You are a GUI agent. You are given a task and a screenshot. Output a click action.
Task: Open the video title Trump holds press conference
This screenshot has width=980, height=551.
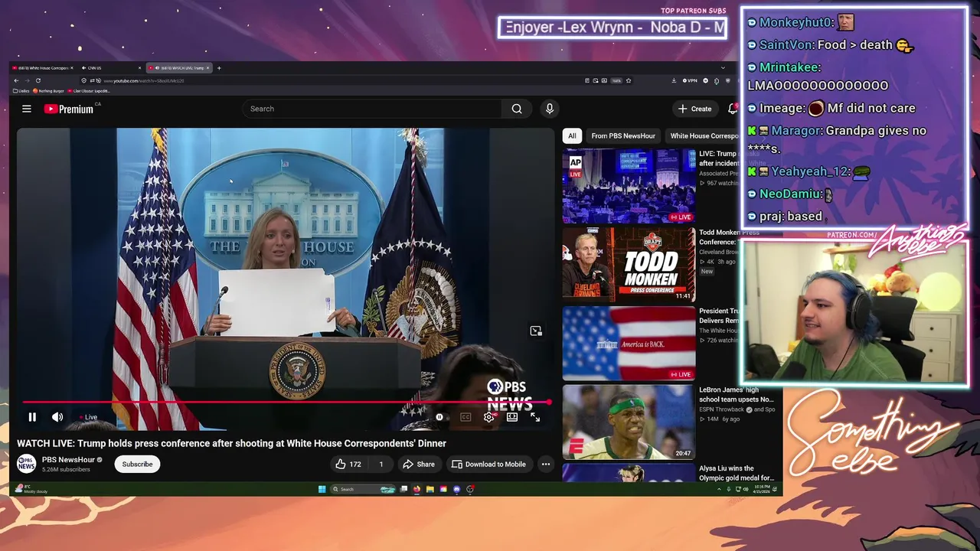click(x=231, y=443)
